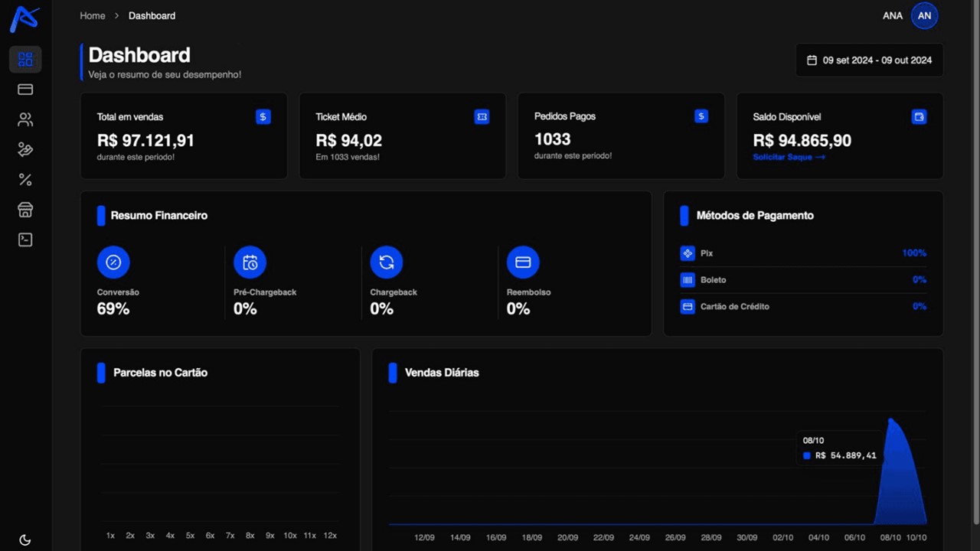Click the calendar icon in date range
This screenshot has height=551, width=980.
[812, 60]
